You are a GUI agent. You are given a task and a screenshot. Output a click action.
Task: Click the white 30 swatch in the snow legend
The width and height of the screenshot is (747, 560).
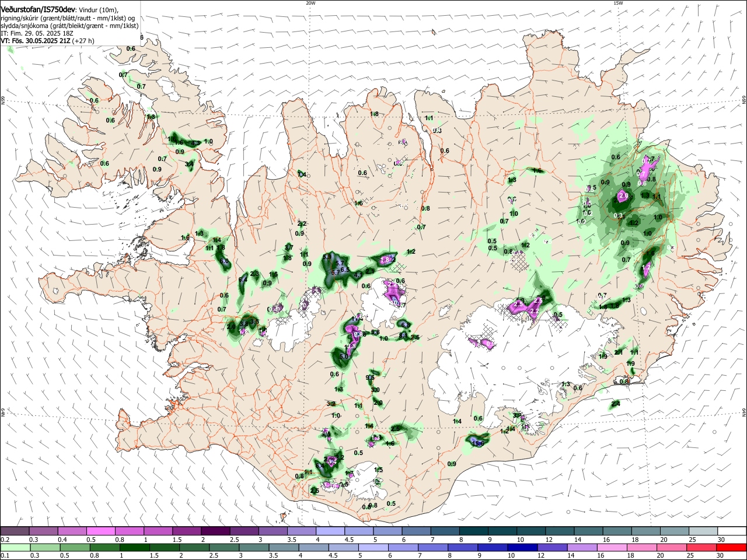tap(731, 531)
